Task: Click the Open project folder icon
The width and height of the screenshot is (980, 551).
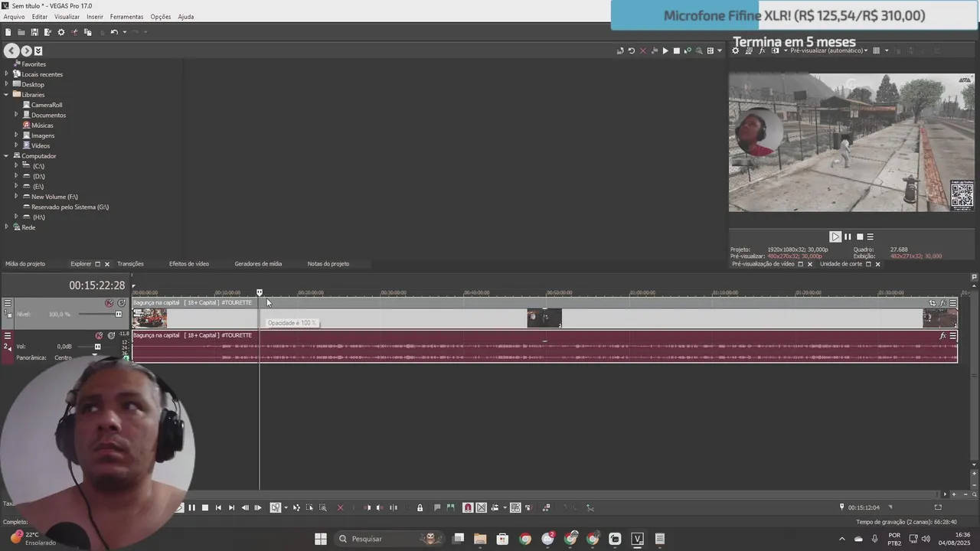Action: tap(21, 32)
